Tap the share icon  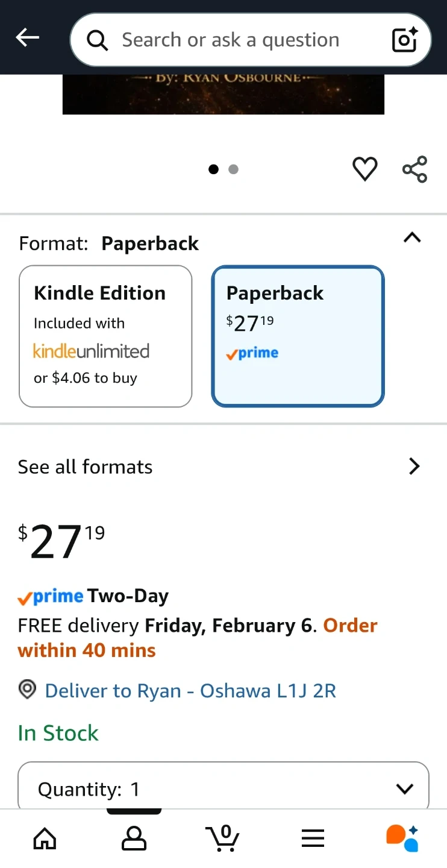(414, 169)
